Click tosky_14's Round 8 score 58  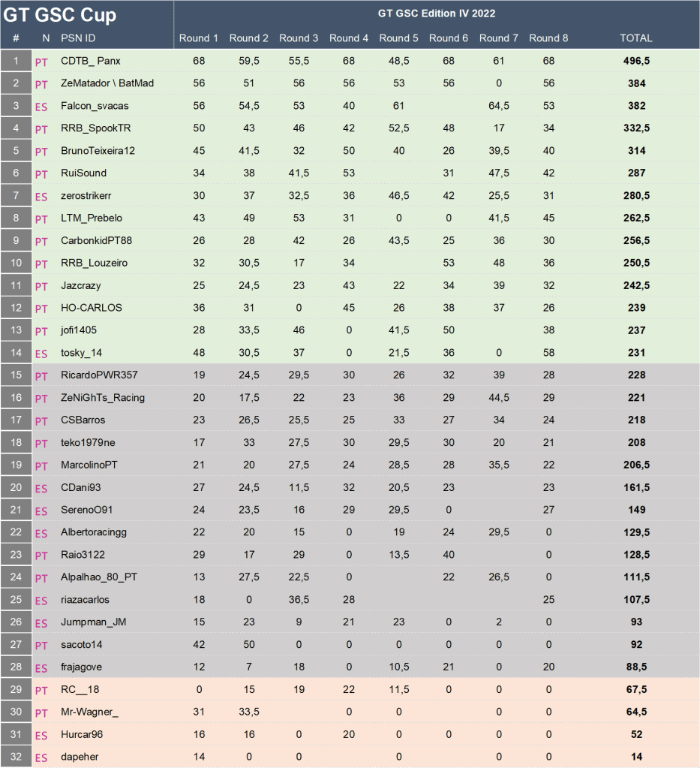click(548, 330)
